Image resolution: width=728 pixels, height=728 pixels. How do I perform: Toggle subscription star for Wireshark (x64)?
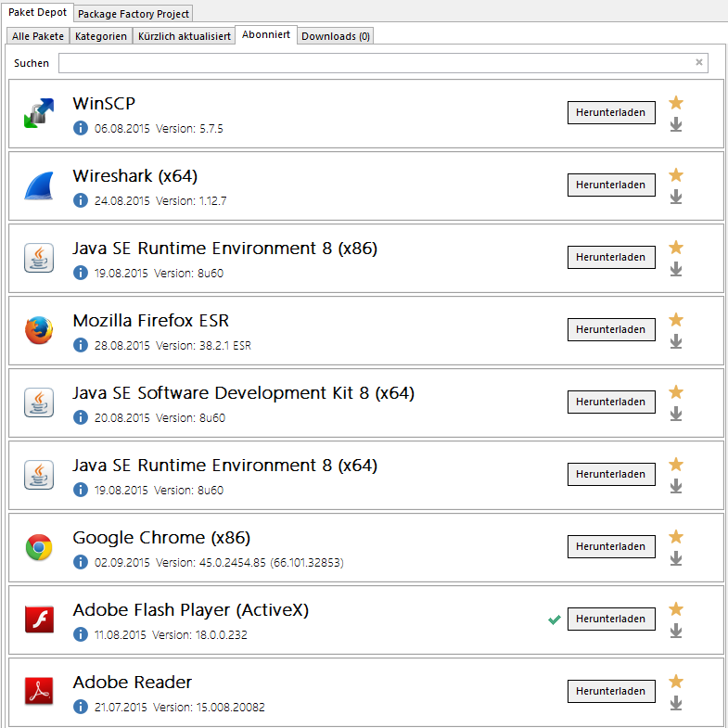point(675,175)
